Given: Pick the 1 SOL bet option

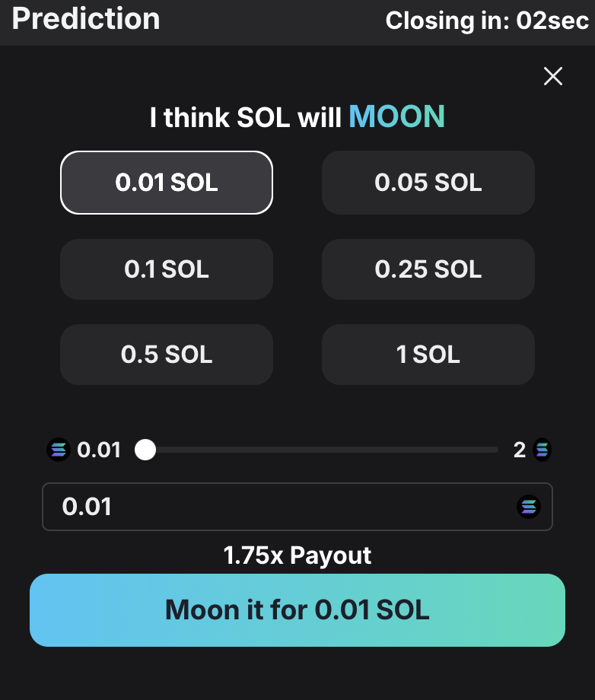Looking at the screenshot, I should 428,355.
